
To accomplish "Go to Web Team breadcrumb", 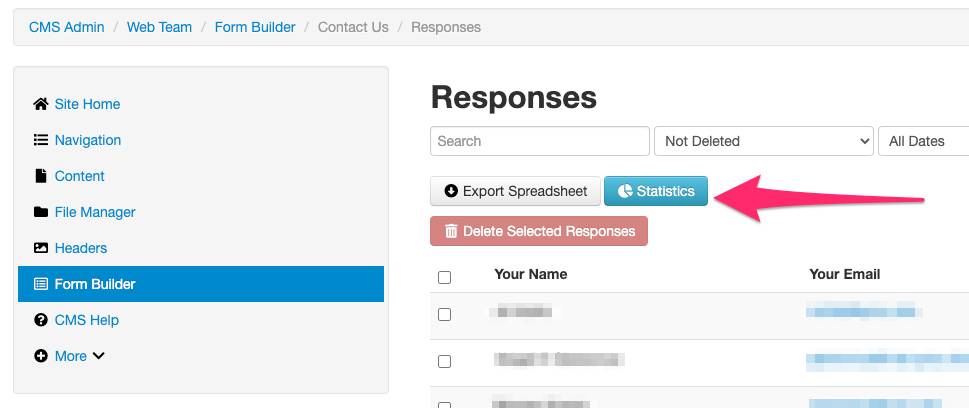I will [159, 27].
